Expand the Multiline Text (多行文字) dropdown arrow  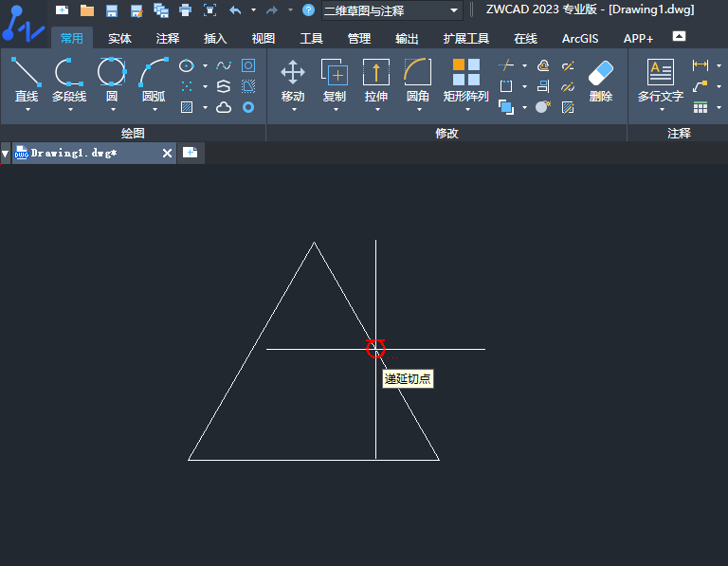(662, 110)
